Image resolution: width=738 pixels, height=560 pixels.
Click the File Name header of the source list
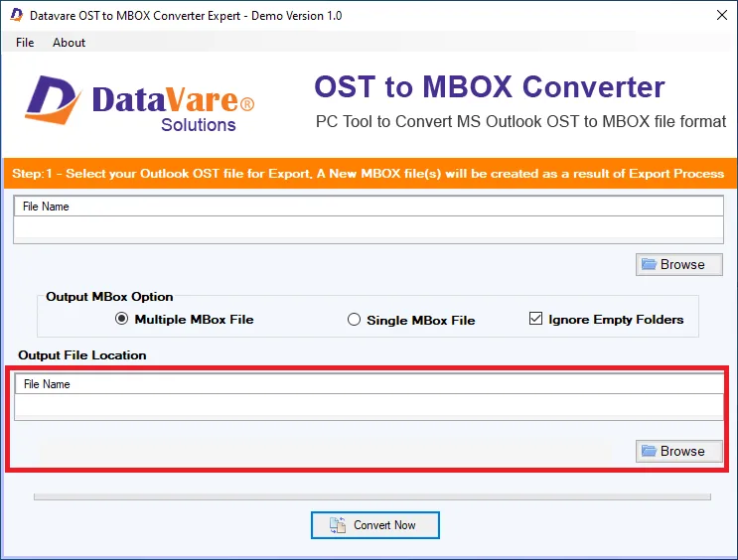[369, 207]
